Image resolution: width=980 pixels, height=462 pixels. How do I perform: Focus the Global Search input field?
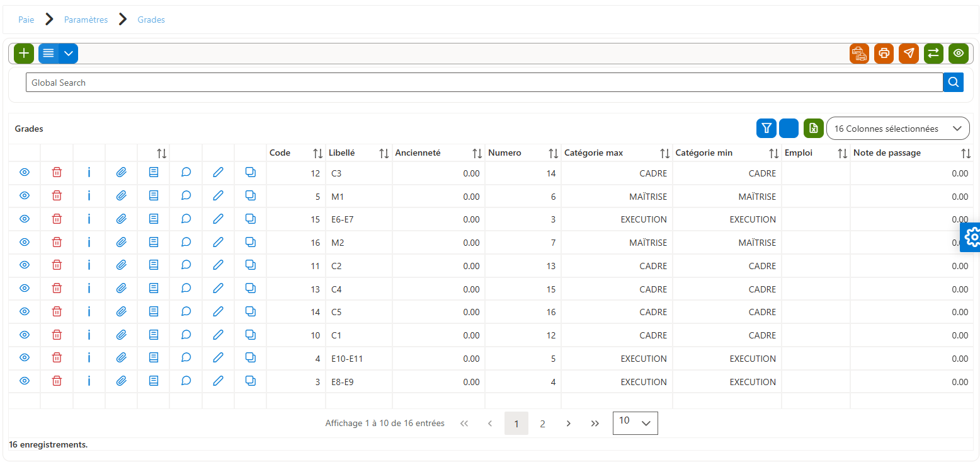[x=484, y=83]
